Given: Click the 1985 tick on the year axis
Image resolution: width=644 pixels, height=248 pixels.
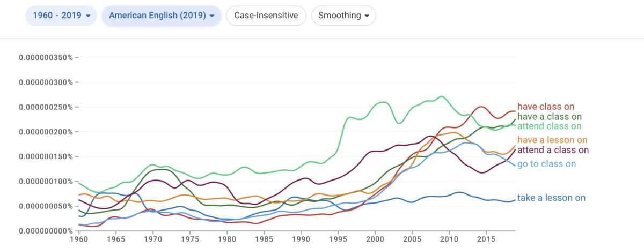Looking at the screenshot, I should [264, 239].
